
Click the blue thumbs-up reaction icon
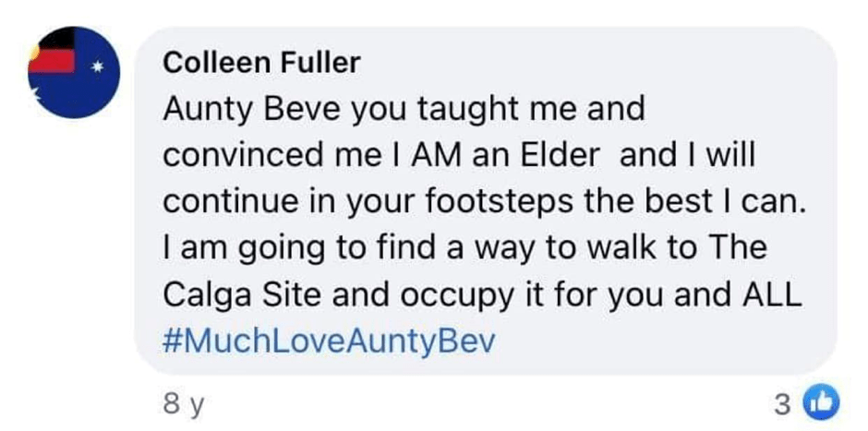[x=818, y=402]
